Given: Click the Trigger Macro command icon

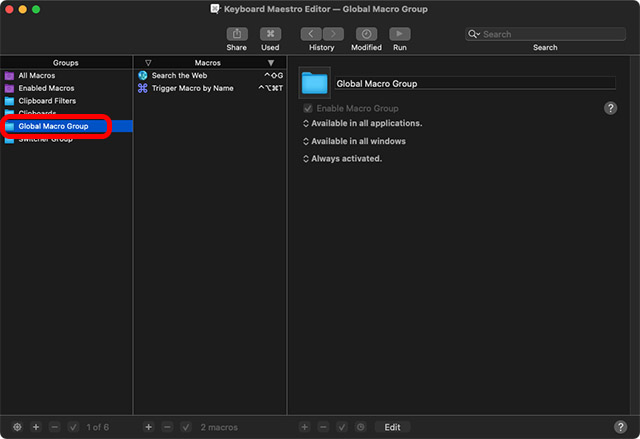Looking at the screenshot, I should (x=142, y=88).
